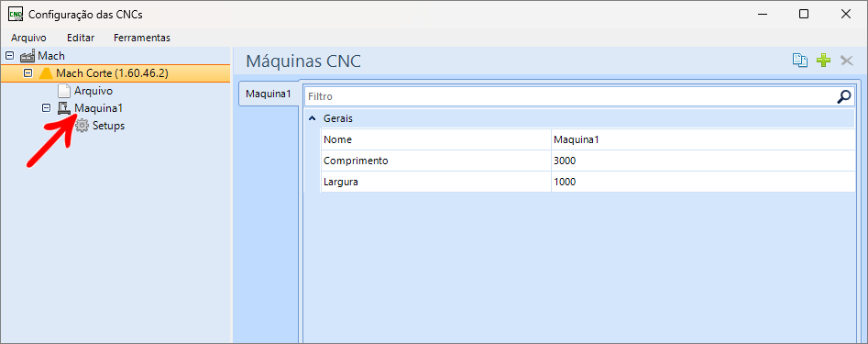Collapse the Maquina1 tree node
The image size is (868, 344).
click(x=46, y=107)
